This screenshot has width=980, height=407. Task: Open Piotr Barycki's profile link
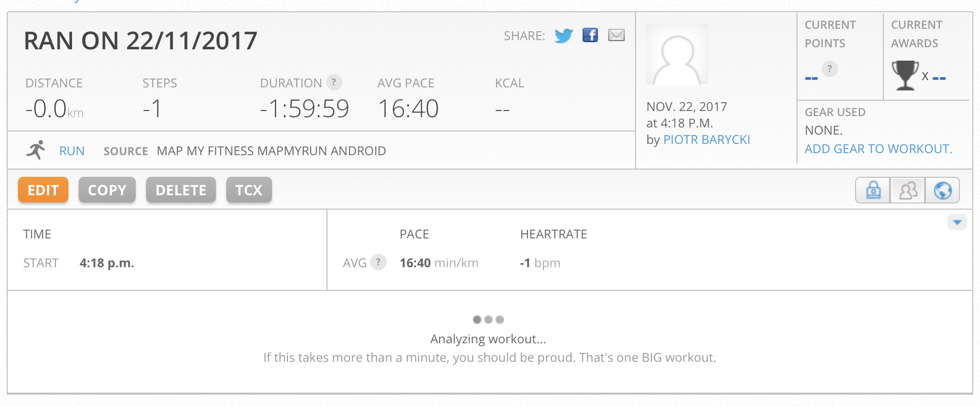coord(706,140)
